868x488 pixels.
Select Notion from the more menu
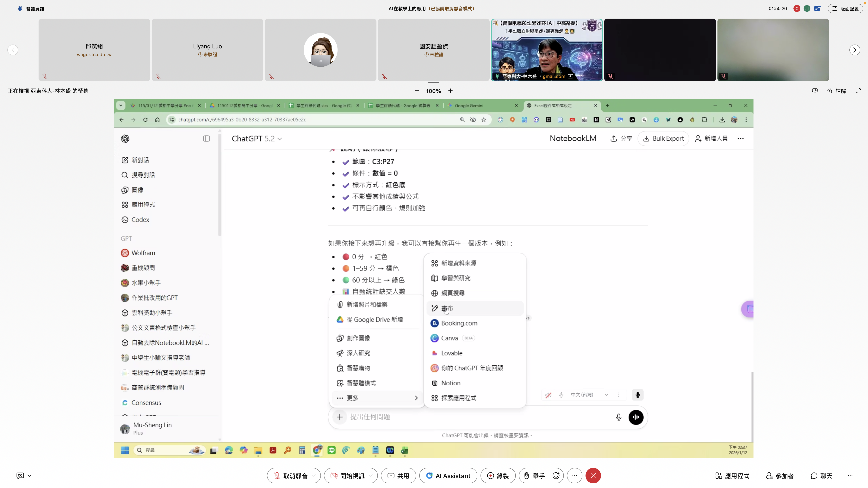click(450, 383)
